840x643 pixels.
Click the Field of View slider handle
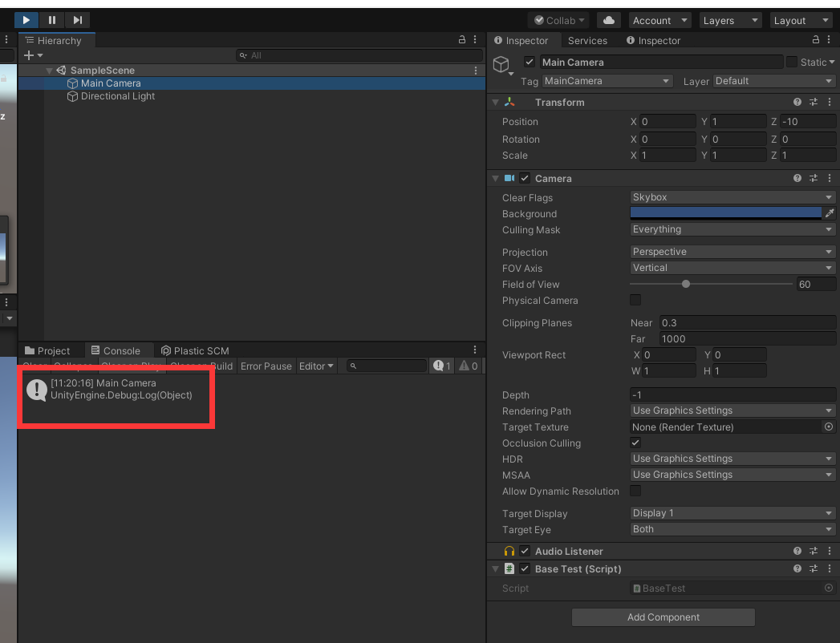pos(686,284)
